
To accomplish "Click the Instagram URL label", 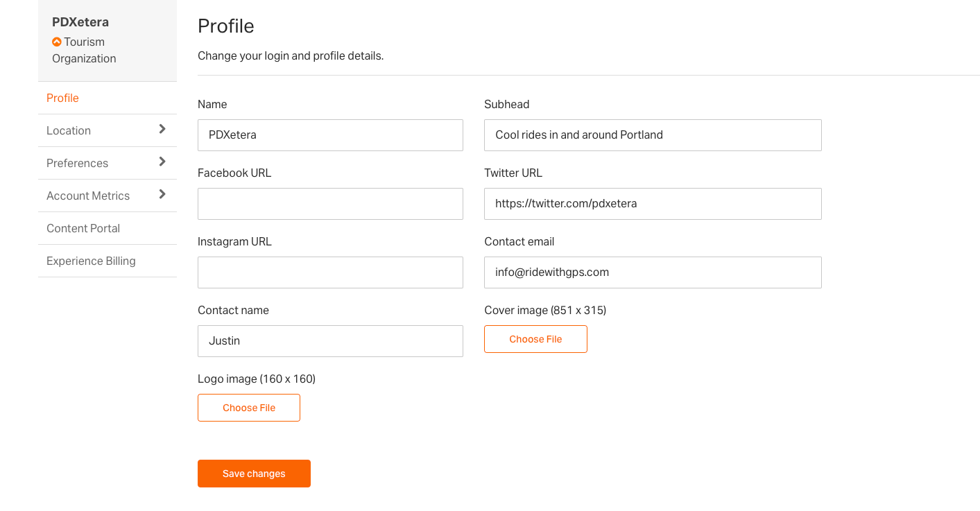I will point(234,241).
